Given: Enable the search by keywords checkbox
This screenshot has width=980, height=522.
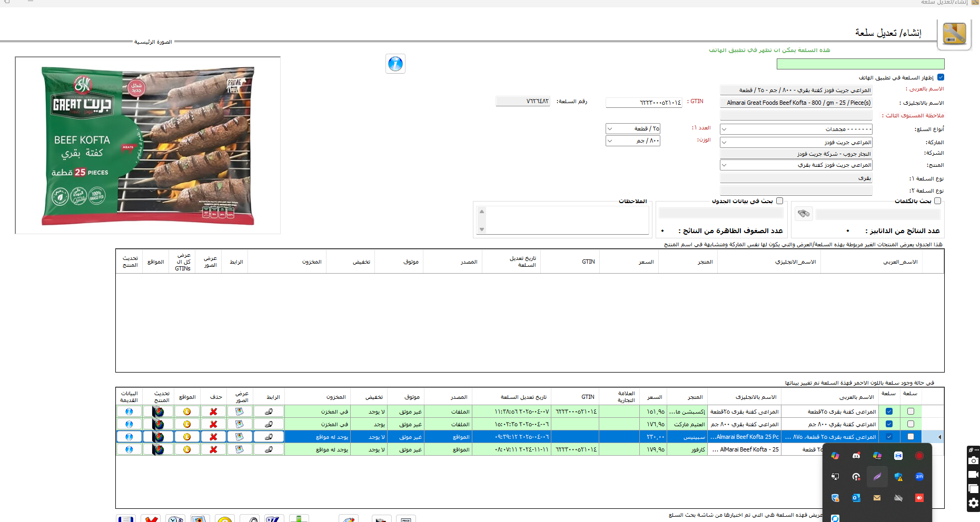Looking at the screenshot, I should point(937,201).
